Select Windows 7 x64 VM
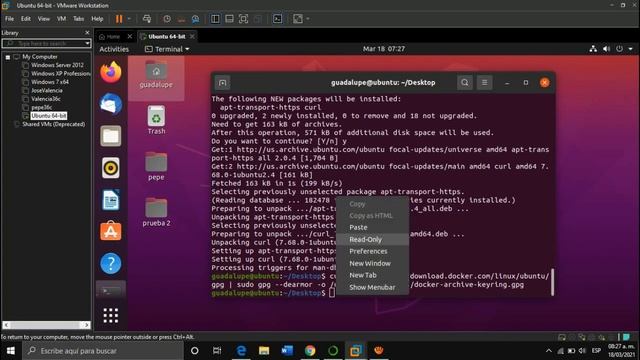The width and height of the screenshot is (640, 360). click(x=50, y=82)
